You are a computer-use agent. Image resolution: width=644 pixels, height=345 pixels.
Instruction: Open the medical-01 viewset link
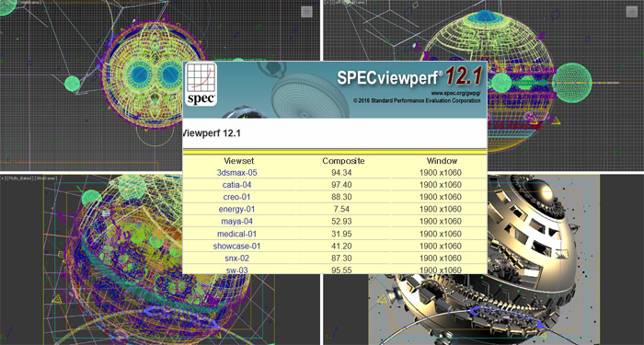[x=236, y=234]
